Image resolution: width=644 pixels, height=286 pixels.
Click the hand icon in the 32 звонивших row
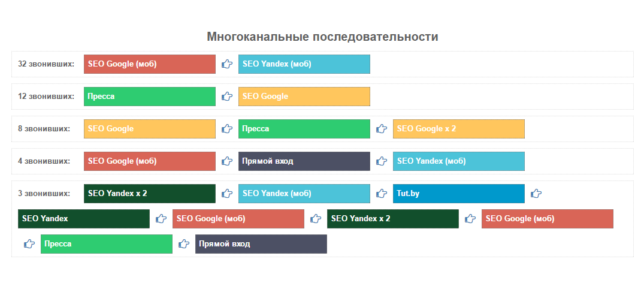click(x=226, y=64)
